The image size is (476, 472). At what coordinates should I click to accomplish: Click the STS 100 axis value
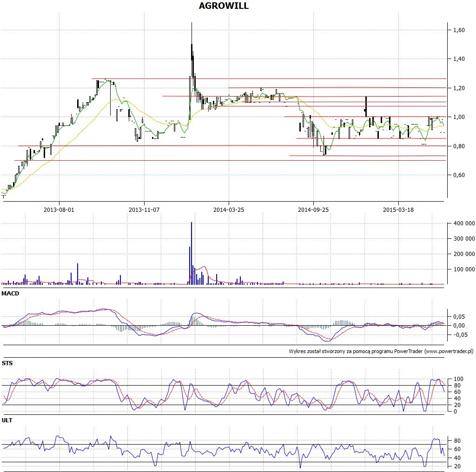pyautogui.click(x=458, y=379)
